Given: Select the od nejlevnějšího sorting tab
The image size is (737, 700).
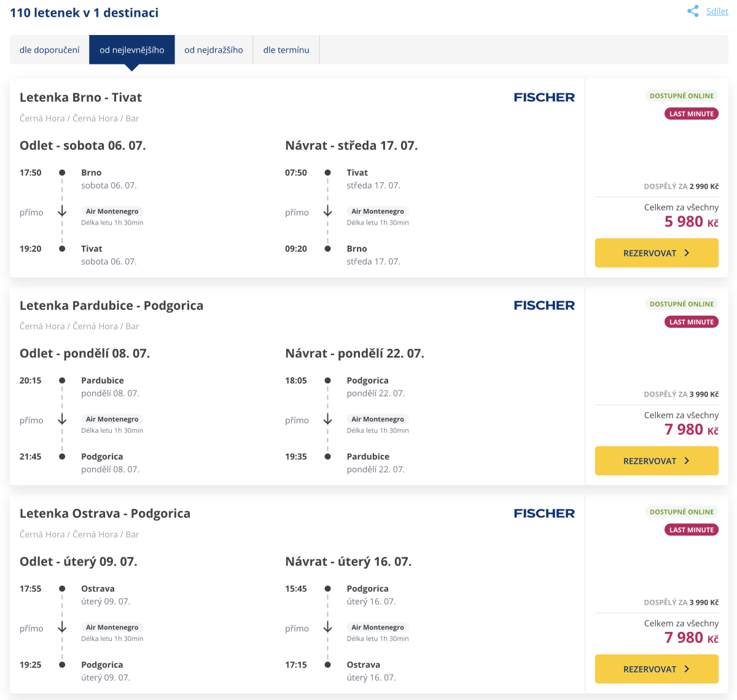Looking at the screenshot, I should 132,50.
